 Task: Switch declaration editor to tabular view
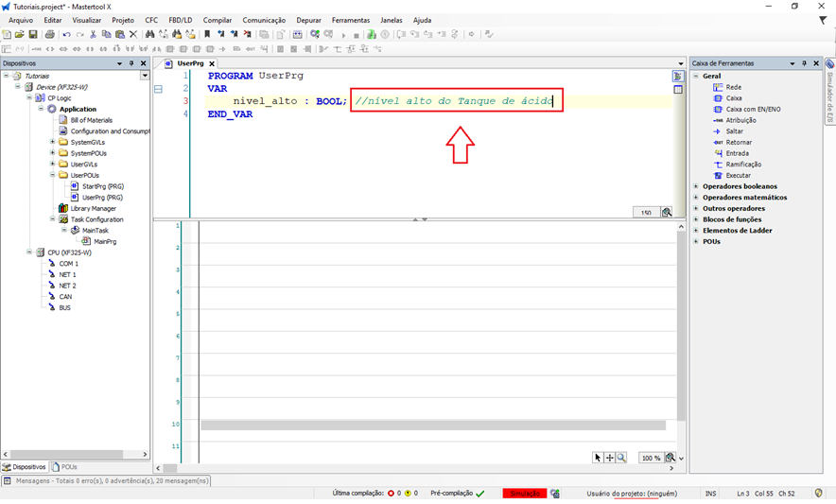(678, 90)
